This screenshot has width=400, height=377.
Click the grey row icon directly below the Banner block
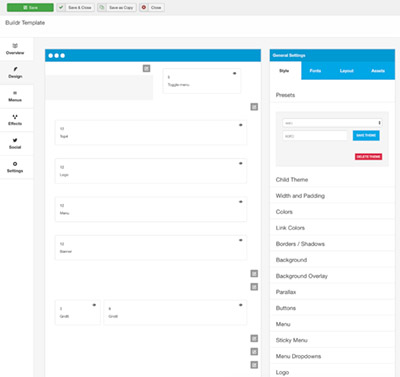click(x=254, y=273)
